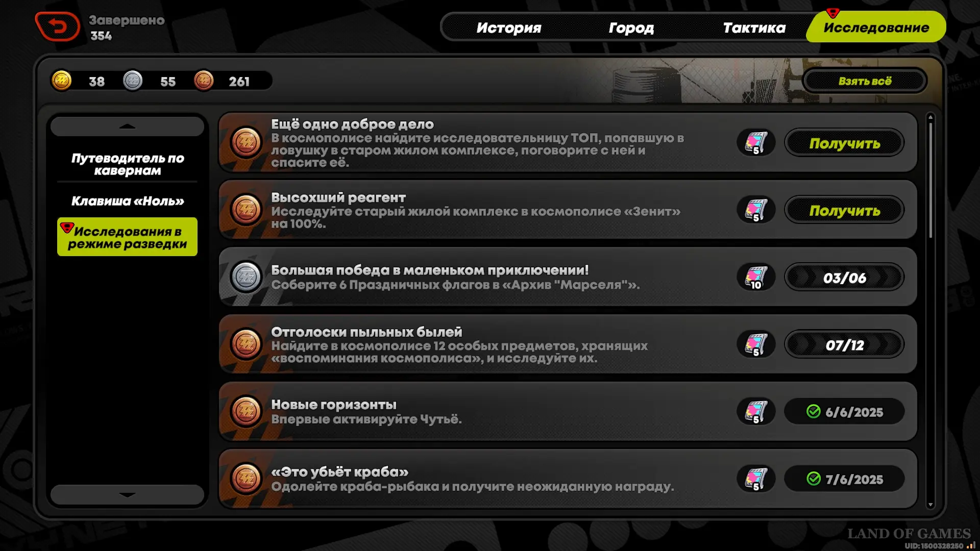
Task: Click the bronze medal counter icon showing 261
Action: coord(204,81)
